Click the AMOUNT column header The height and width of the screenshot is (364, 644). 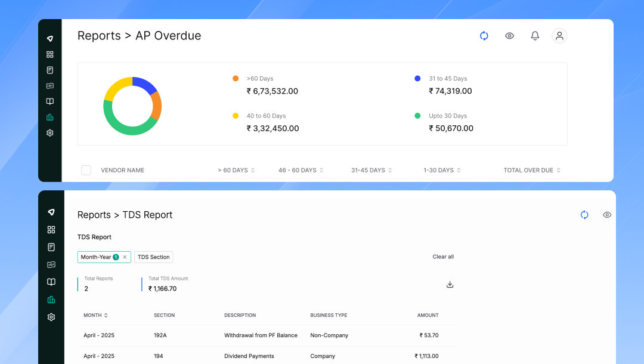[x=428, y=315]
